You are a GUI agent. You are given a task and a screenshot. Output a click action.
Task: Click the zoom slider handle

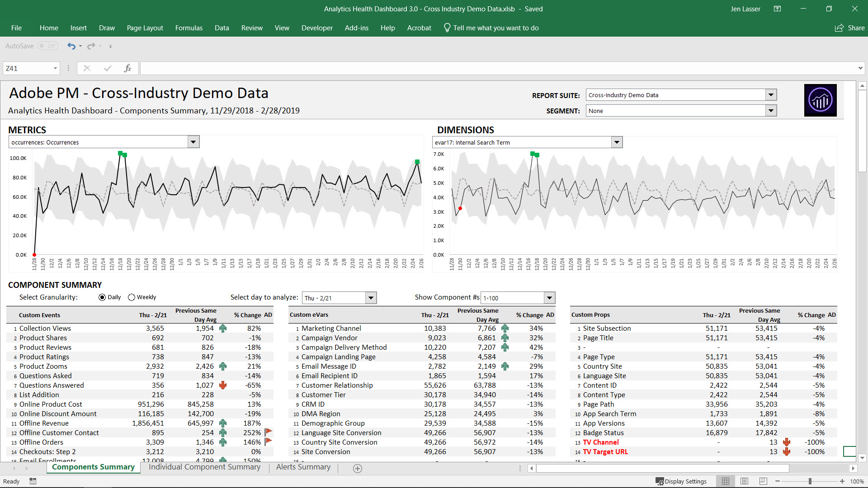pyautogui.click(x=810, y=481)
